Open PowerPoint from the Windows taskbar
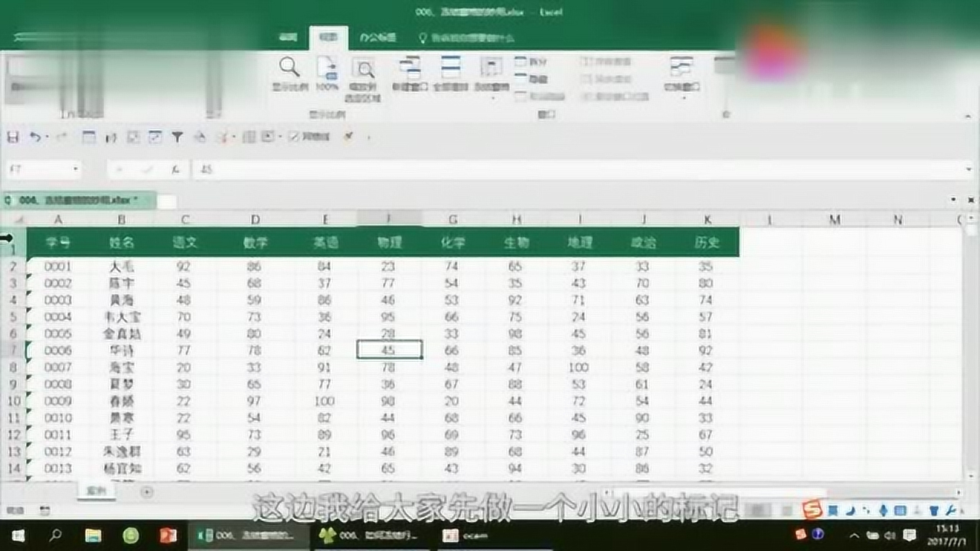 (x=168, y=535)
